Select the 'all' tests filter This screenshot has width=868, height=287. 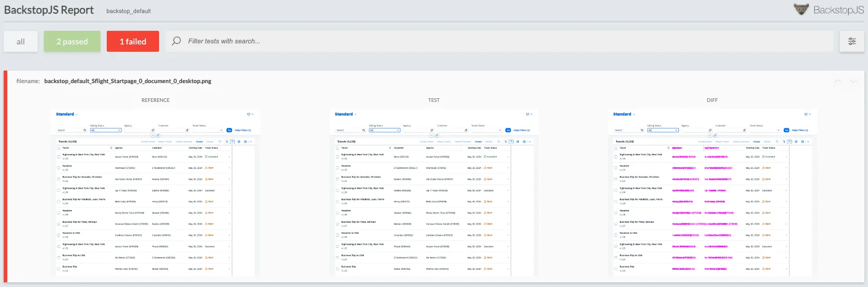20,41
